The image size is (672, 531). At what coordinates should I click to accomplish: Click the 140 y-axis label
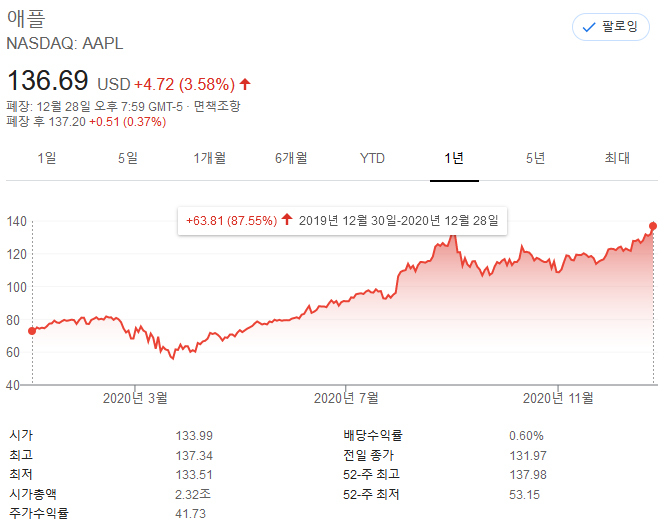tap(16, 222)
